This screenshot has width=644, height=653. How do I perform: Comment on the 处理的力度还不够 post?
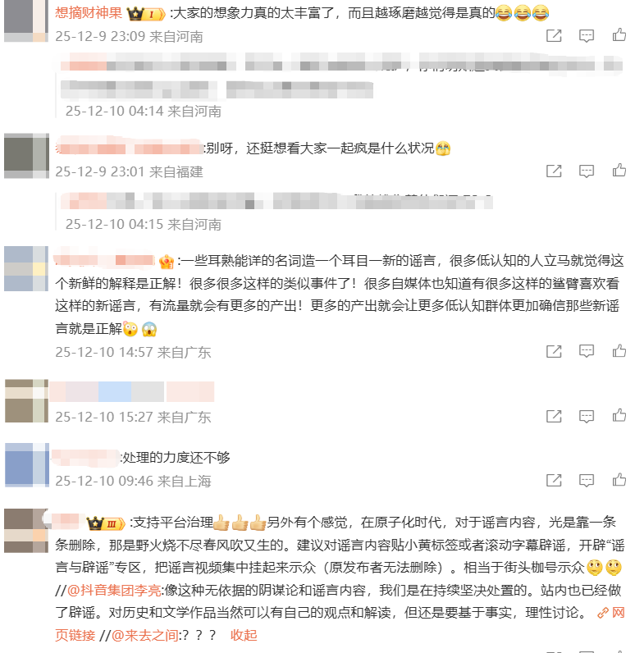click(x=586, y=480)
